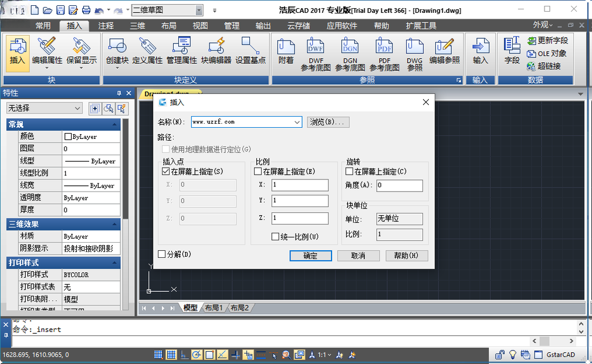Insert a Field with the field icon
Screen dimensions: 592x364
[x=512, y=51]
